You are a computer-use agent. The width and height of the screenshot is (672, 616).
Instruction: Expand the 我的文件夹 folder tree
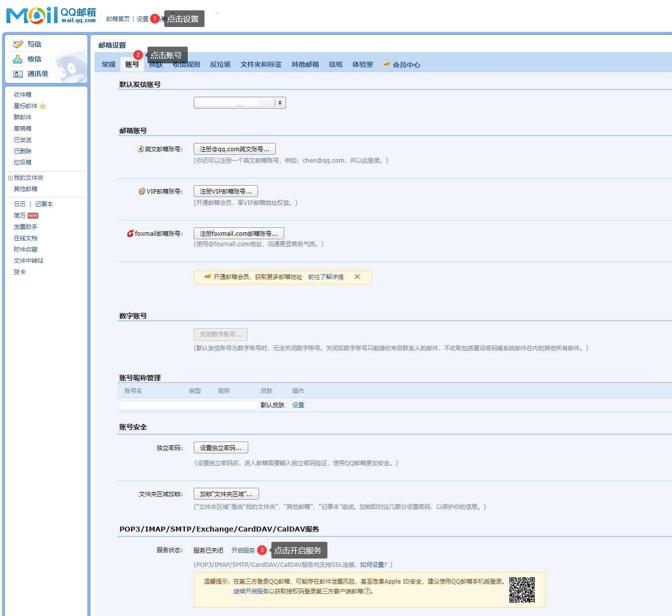(10, 178)
